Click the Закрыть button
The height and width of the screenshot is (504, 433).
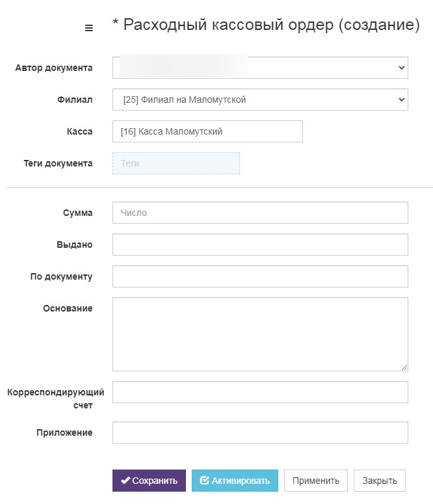coord(379,481)
